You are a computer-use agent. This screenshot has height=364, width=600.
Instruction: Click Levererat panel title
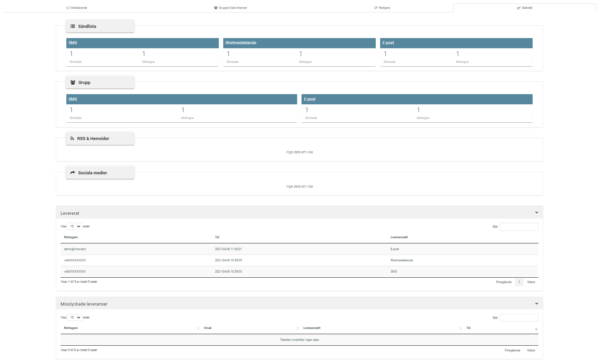(x=70, y=213)
